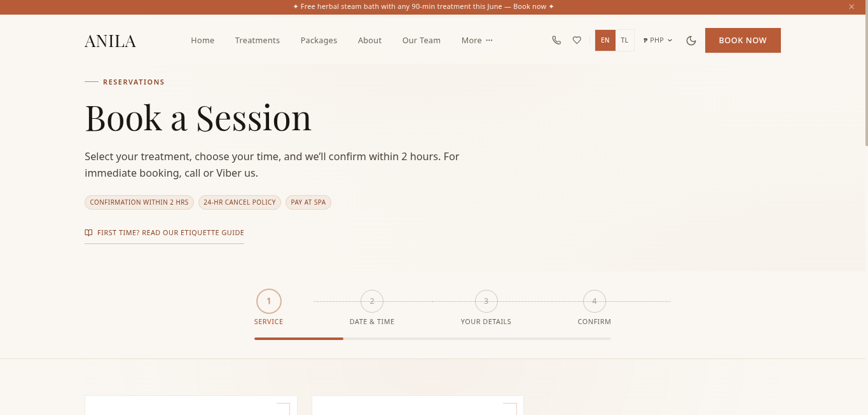Screen dimensions: 868x415
Task: Go to the Home page
Action: (203, 40)
